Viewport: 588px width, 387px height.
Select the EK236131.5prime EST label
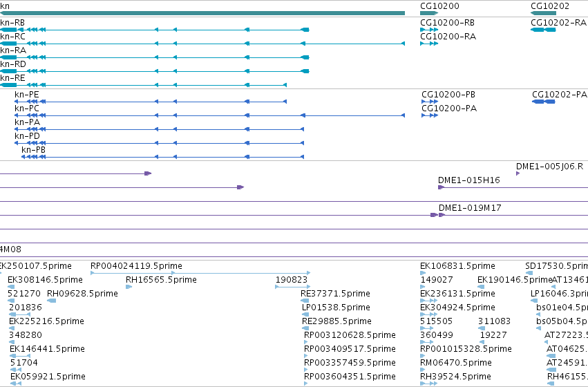click(458, 294)
